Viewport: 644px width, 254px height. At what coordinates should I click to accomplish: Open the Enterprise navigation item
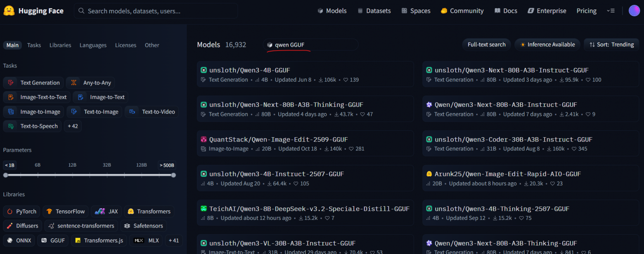point(547,11)
